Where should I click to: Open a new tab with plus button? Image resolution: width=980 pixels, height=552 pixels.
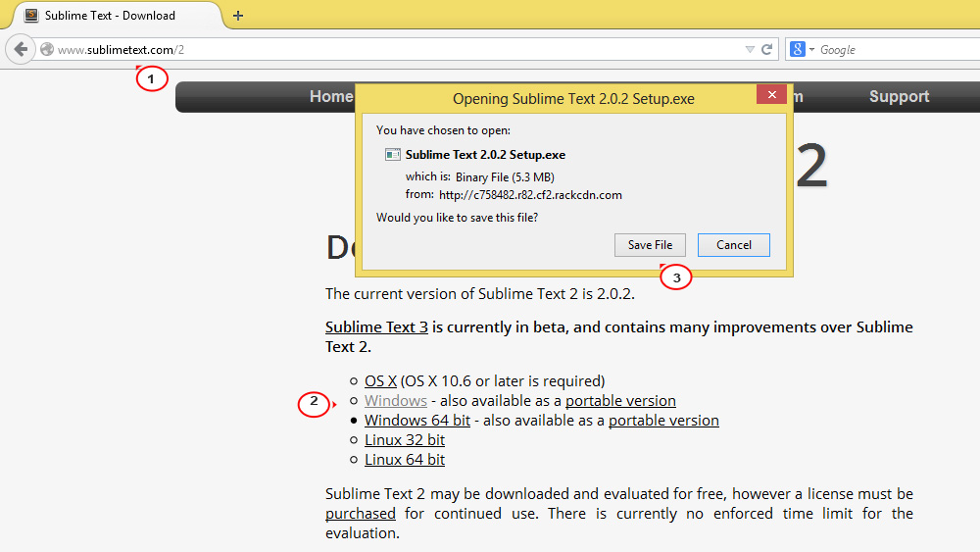pyautogui.click(x=237, y=16)
